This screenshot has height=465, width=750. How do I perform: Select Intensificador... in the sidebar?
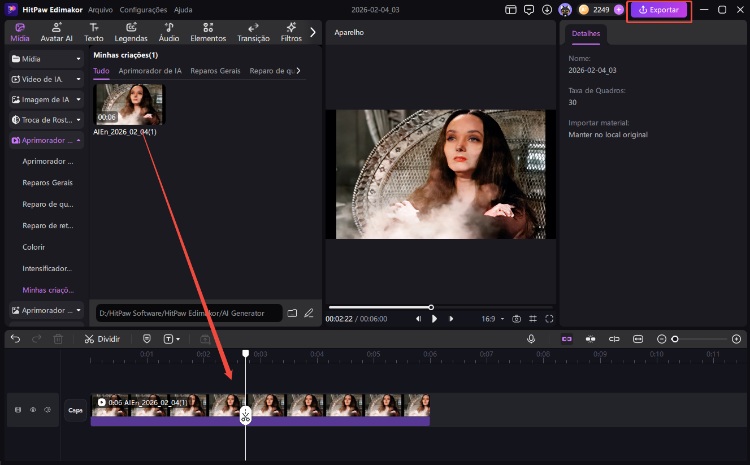(47, 268)
